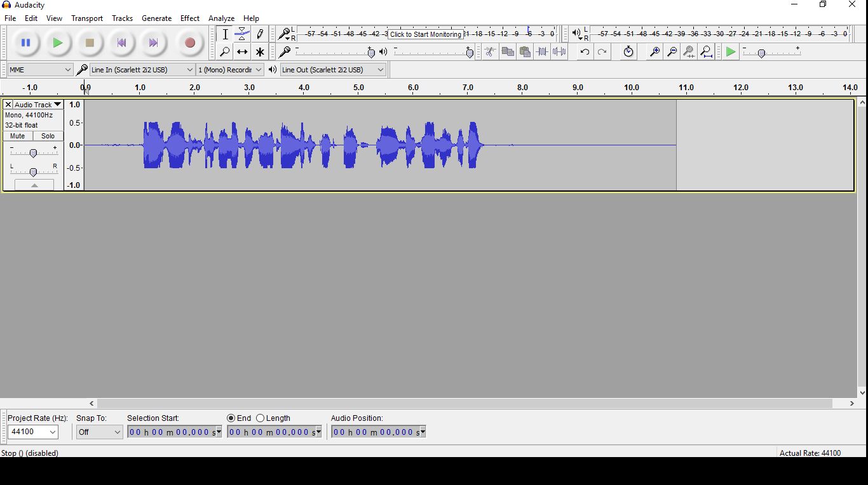Viewport: 868px width, 485px height.
Task: Click the Zoom In magnifier icon
Action: pyautogui.click(x=654, y=52)
